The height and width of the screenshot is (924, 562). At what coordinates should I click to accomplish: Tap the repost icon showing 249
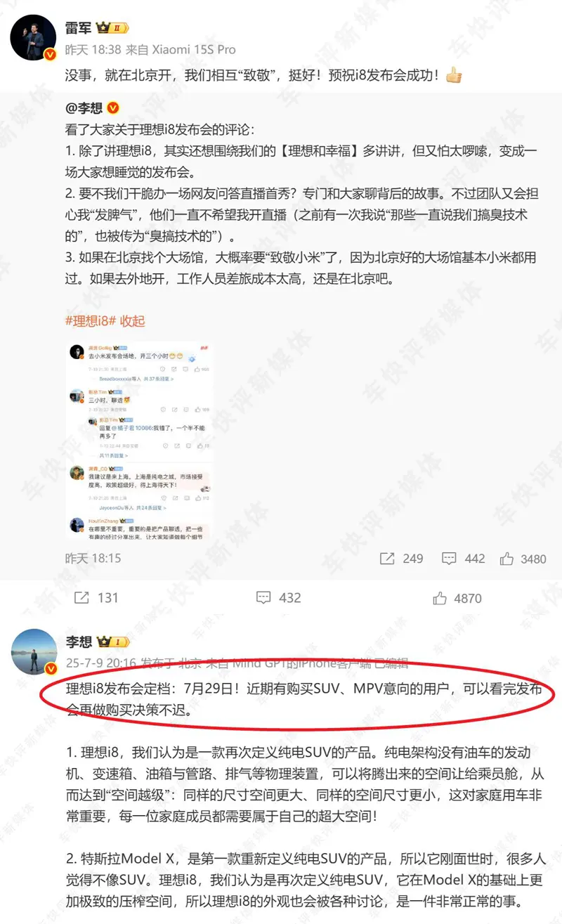click(387, 559)
